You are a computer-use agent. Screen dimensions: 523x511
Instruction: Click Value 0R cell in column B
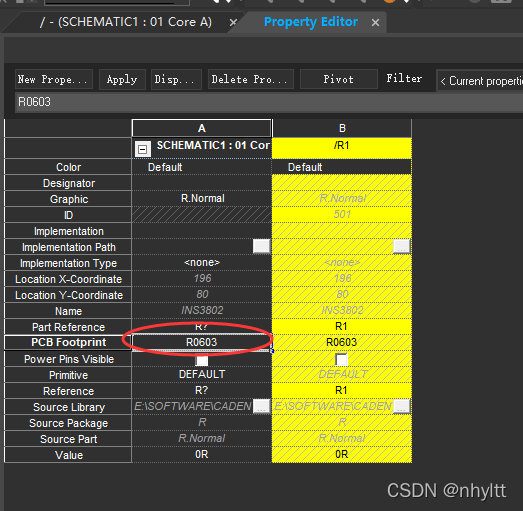(x=342, y=455)
